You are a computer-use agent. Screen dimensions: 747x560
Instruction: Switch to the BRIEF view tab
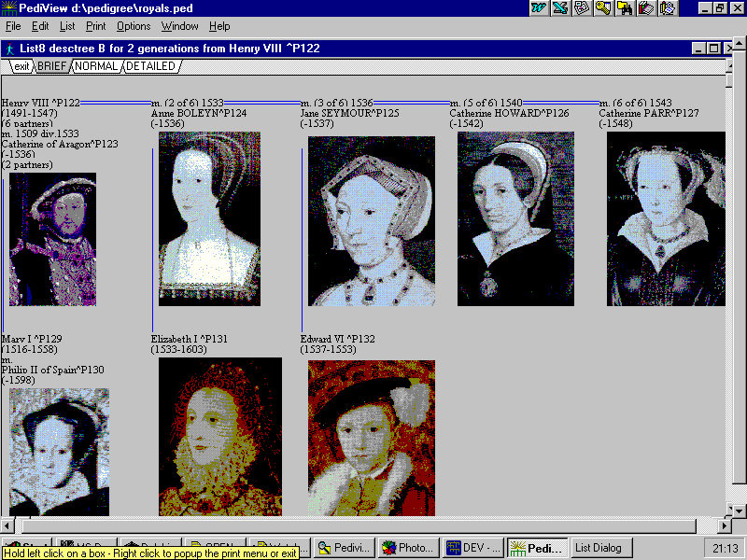click(x=52, y=66)
